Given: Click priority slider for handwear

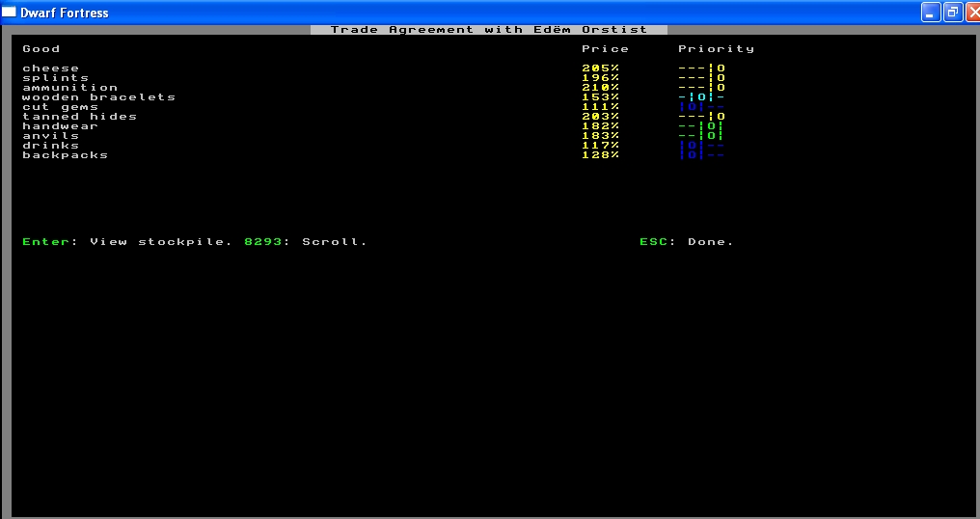Looking at the screenshot, I should pyautogui.click(x=701, y=126).
